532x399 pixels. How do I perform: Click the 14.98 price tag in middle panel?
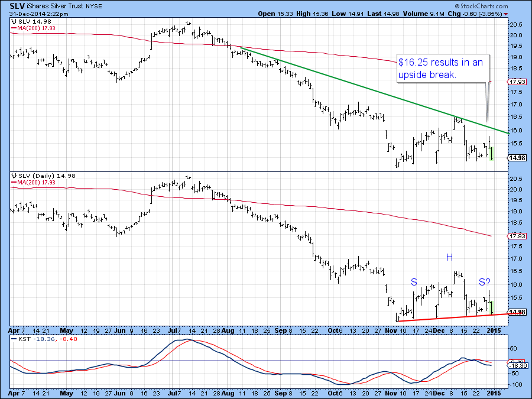pos(517,312)
